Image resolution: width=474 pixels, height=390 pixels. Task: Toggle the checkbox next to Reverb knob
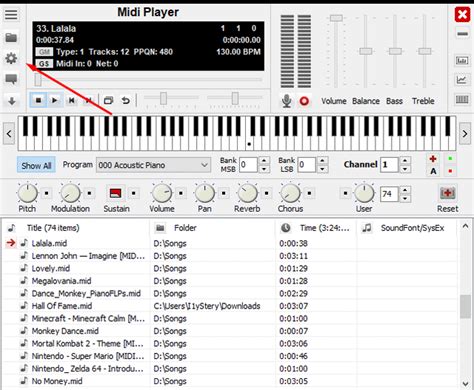(266, 193)
